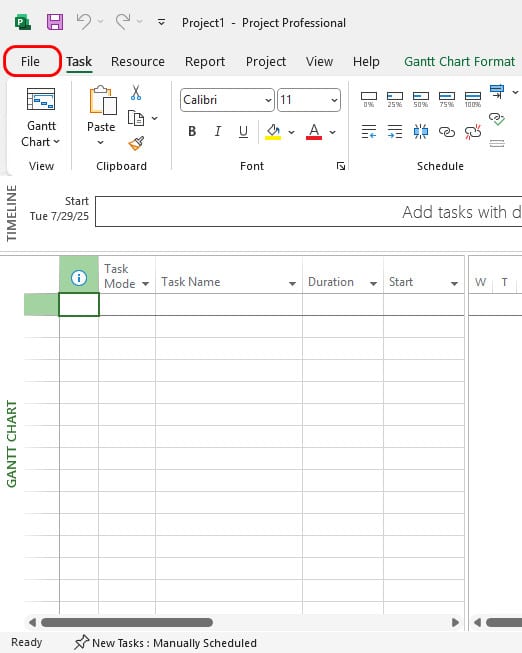This screenshot has width=522, height=653.
Task: Open the Customize Quick Access Toolbar menu
Action: (161, 22)
